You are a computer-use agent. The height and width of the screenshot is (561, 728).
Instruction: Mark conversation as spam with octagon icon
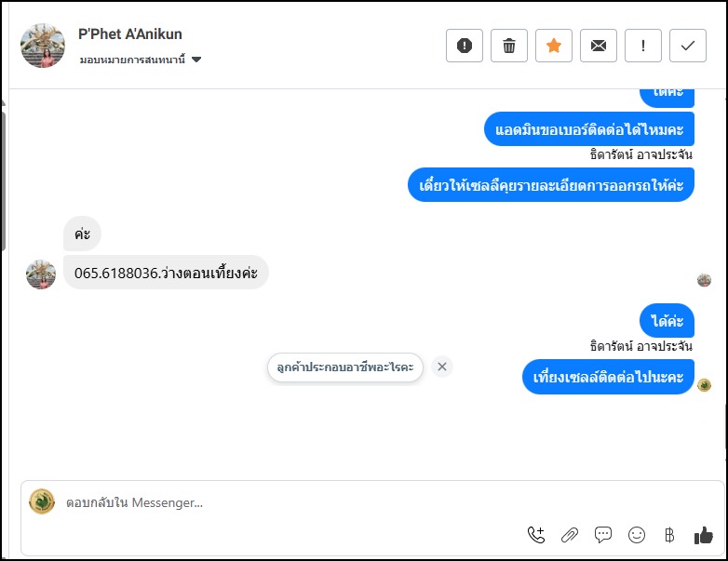tap(465, 46)
